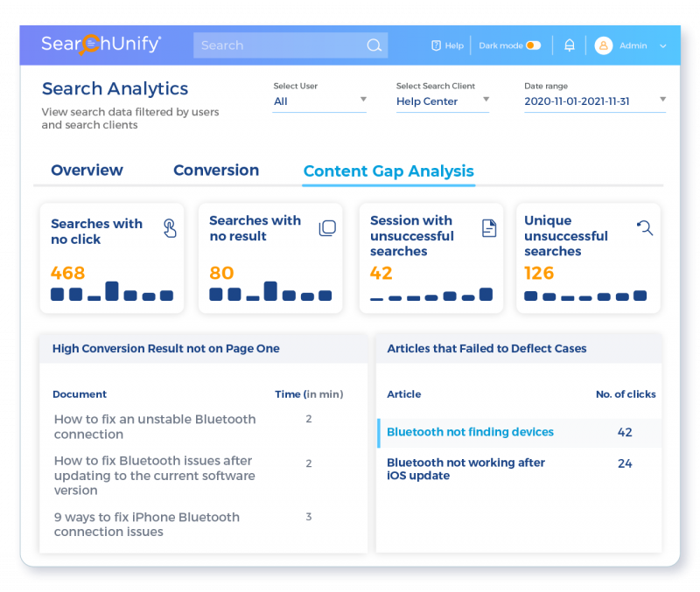Click the Searches with no result copy icon
The width and height of the screenshot is (700, 592).
[x=327, y=228]
